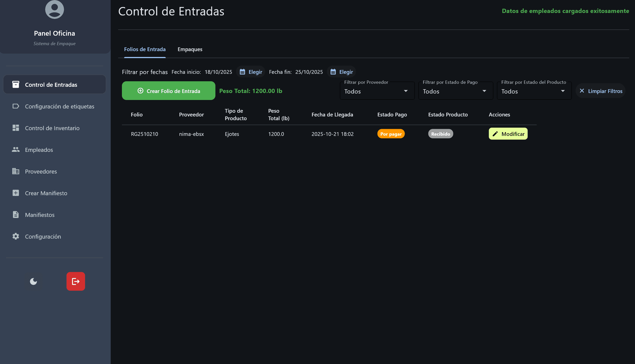Go to the Empleados section
Viewport: 635px width, 364px height.
tap(39, 150)
